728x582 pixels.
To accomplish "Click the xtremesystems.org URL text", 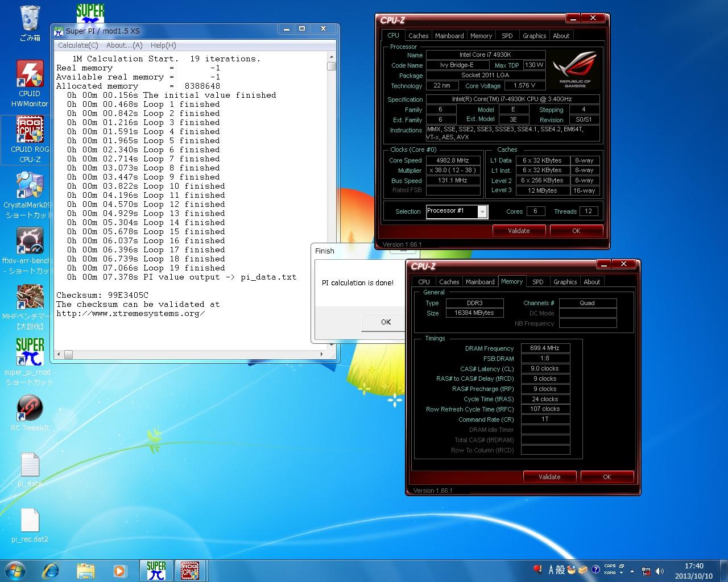I will pyautogui.click(x=130, y=313).
